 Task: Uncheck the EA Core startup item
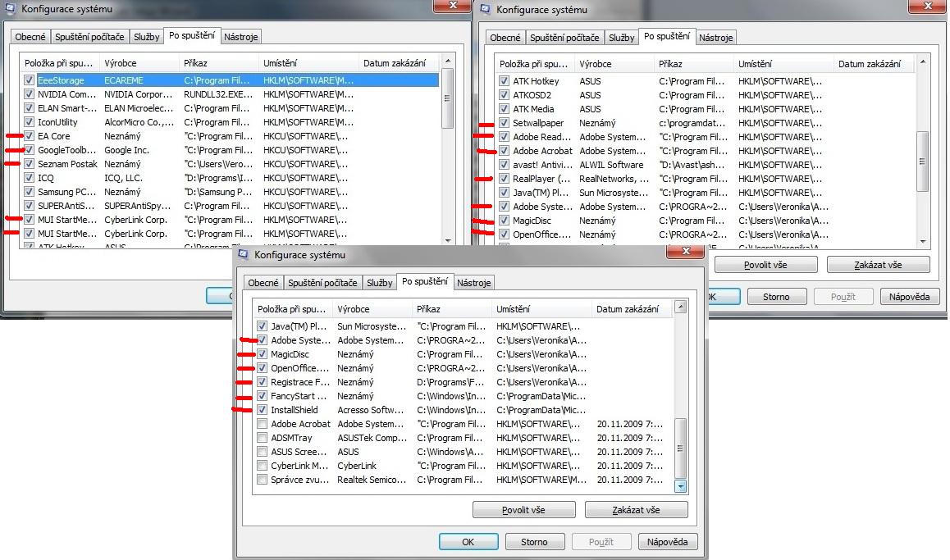[x=29, y=135]
